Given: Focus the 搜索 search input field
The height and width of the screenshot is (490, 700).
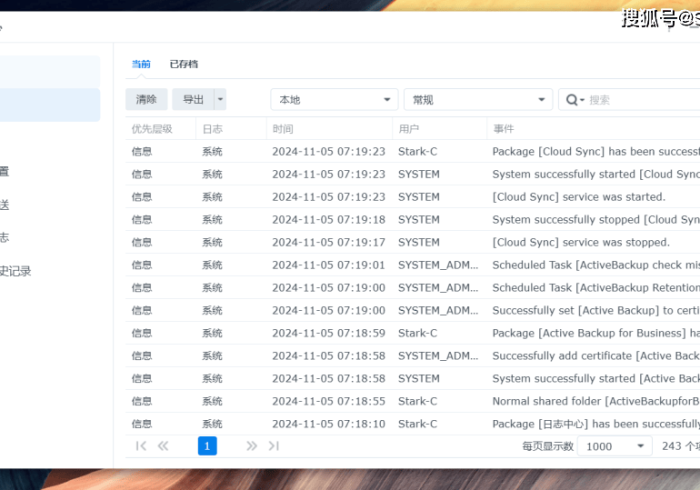Looking at the screenshot, I should pyautogui.click(x=640, y=100).
